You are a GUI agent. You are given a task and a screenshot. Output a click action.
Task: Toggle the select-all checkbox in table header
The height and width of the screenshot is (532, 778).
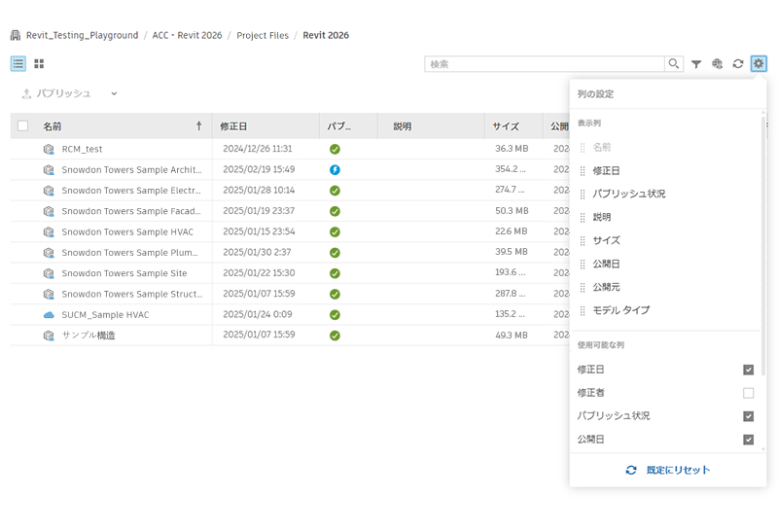click(x=22, y=126)
